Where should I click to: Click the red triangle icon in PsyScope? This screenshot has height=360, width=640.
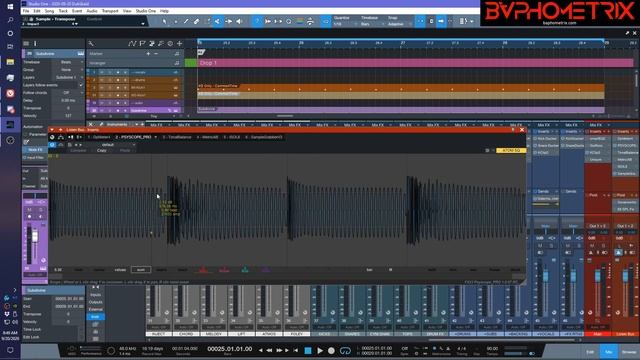(203, 270)
